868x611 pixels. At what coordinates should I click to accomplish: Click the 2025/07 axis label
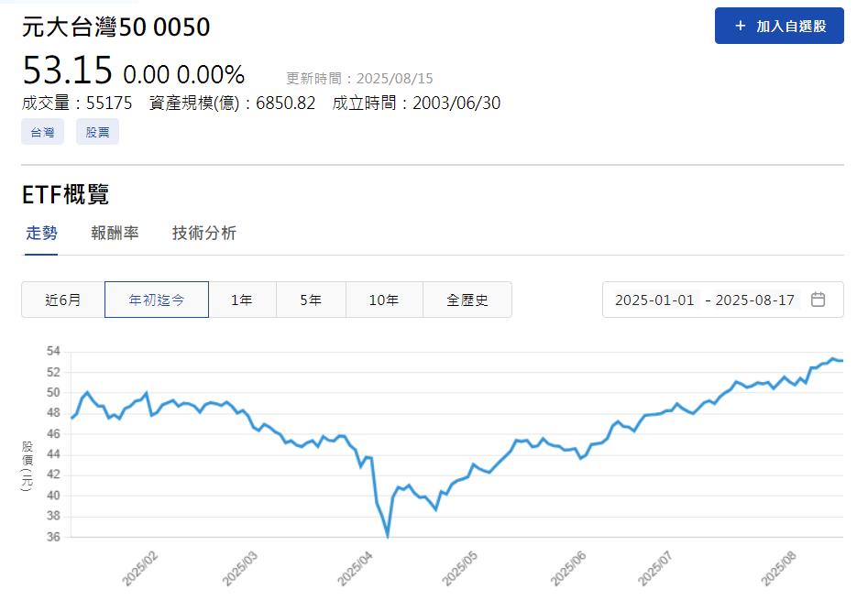point(654,568)
